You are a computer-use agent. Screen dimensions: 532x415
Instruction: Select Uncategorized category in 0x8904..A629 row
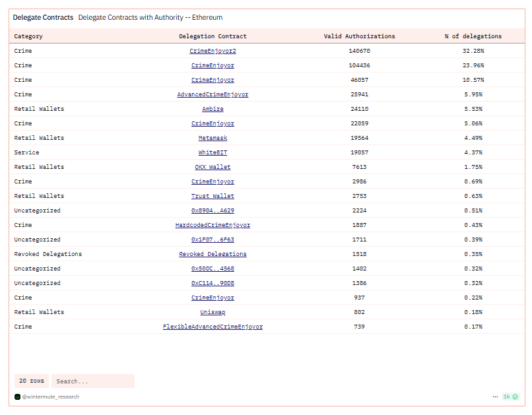pyautogui.click(x=38, y=210)
